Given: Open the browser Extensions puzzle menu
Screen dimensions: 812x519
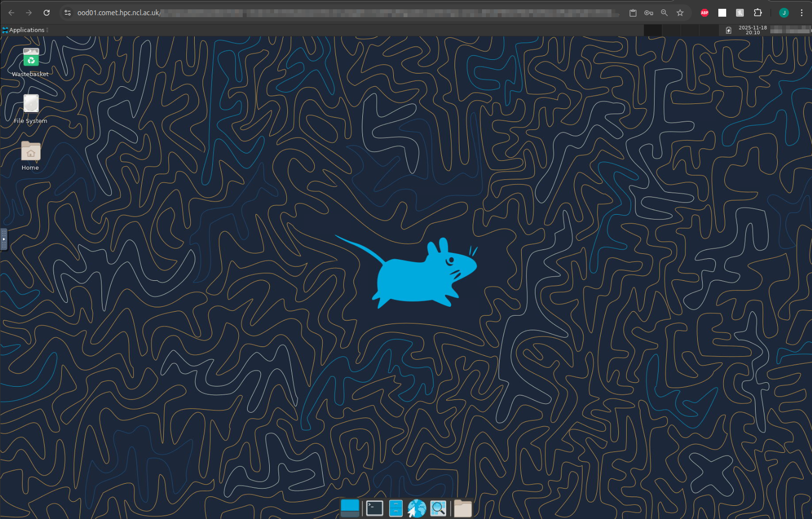Looking at the screenshot, I should pyautogui.click(x=758, y=13).
